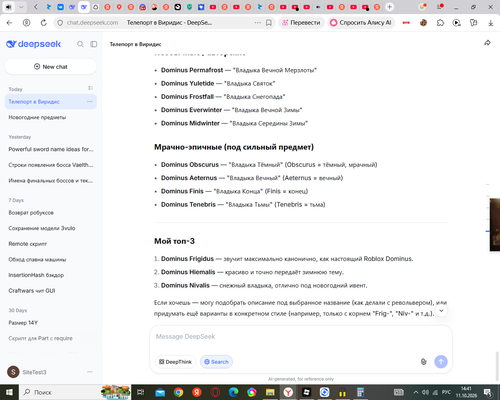
Task: Click the Спросить Алису AI button
Action: click(x=361, y=23)
